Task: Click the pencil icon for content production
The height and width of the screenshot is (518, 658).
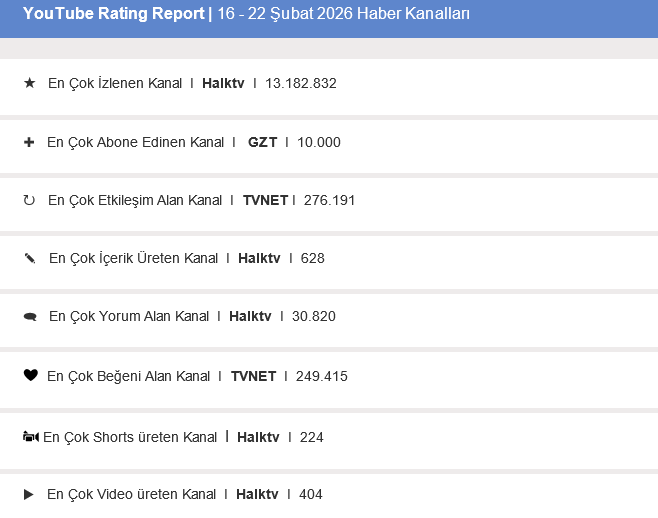Action: (29, 258)
